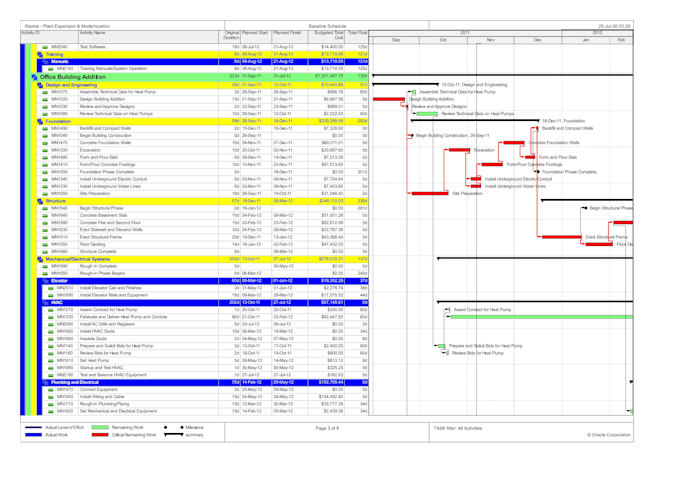Click Fabricate and Deliver Heat Pump and Controls
The image size is (680, 481).
(x=124, y=317)
